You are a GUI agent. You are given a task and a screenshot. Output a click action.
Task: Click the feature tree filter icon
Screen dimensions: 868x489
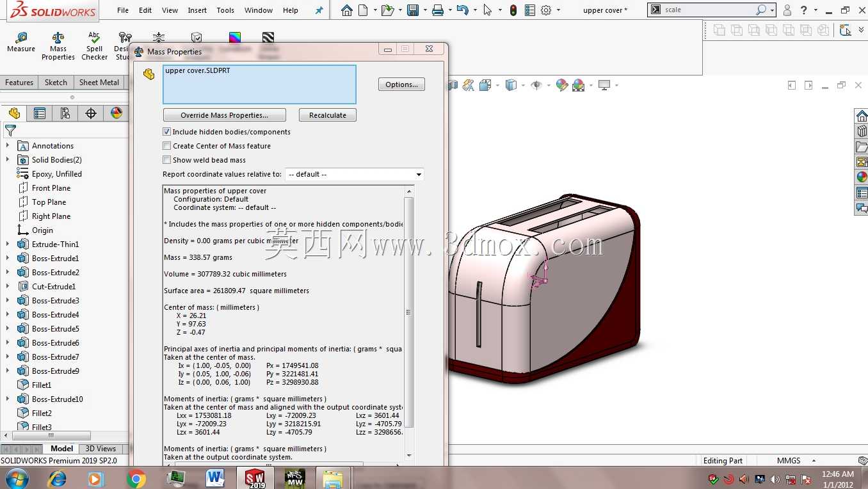[x=10, y=131]
